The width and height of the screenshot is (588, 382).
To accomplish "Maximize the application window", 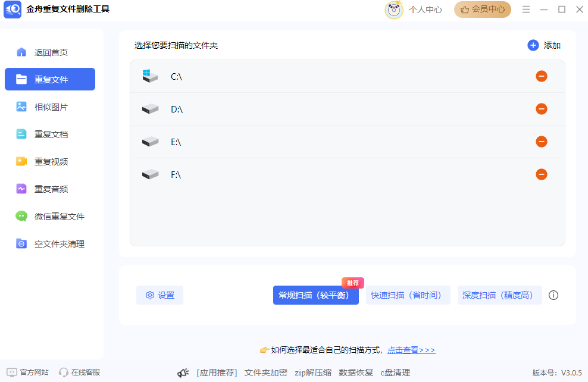I will (562, 10).
